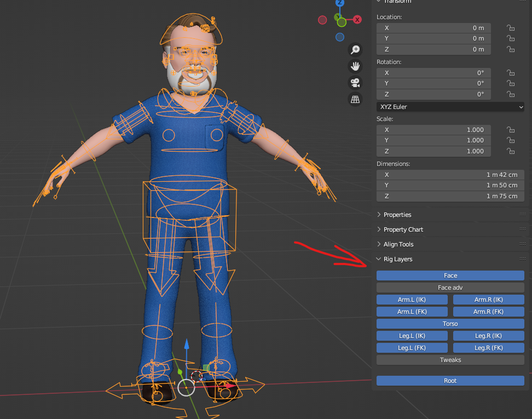Toggle the Torso rig layer

(450, 324)
